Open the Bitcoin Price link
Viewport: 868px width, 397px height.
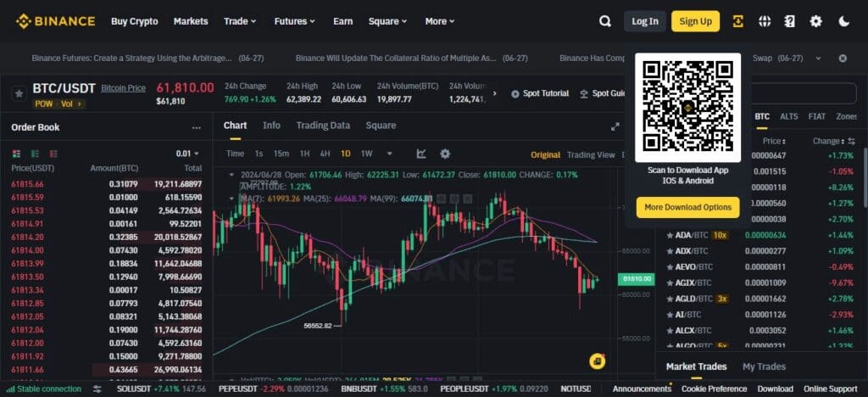pyautogui.click(x=123, y=88)
